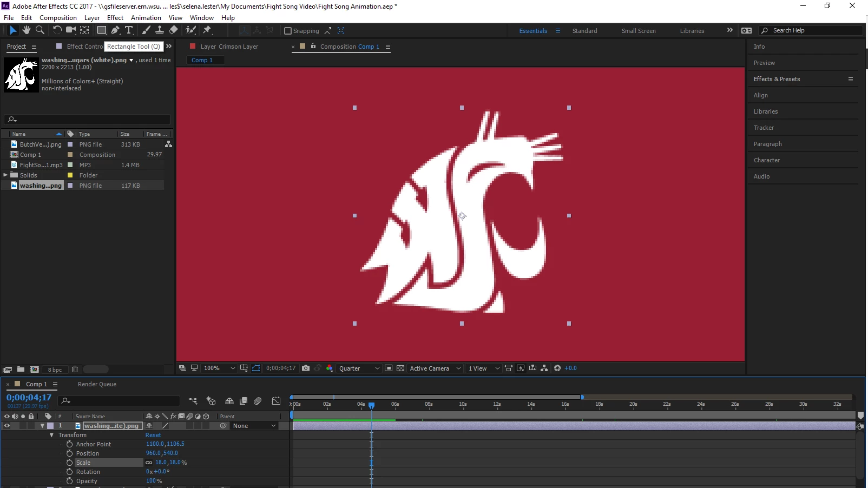This screenshot has width=868, height=488.
Task: Open the 1 View layout dropdown
Action: 484,368
